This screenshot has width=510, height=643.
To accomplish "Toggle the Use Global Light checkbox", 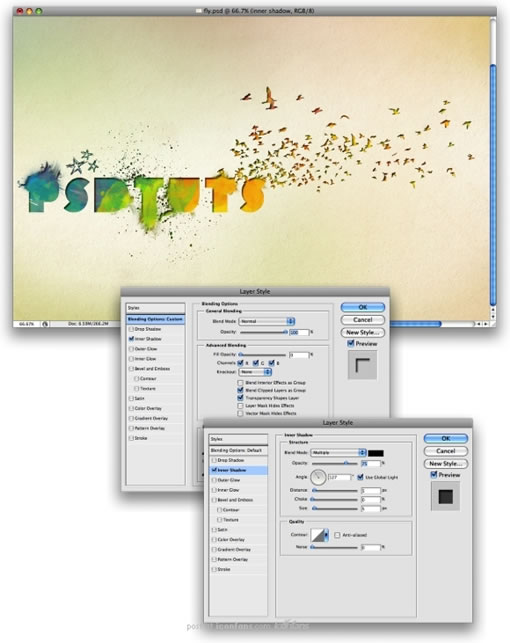I will click(360, 477).
